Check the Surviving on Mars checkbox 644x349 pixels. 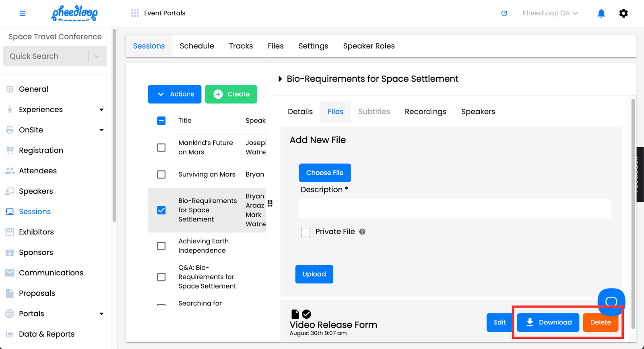point(161,174)
